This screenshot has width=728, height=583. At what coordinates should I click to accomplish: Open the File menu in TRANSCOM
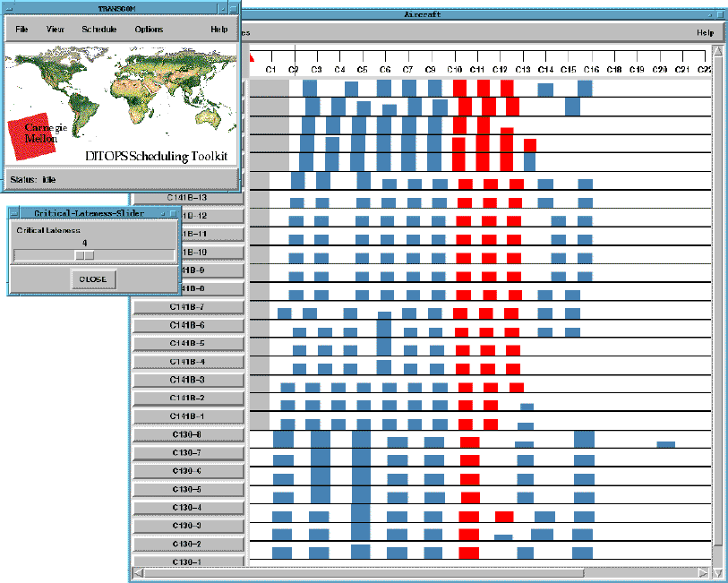point(21,30)
